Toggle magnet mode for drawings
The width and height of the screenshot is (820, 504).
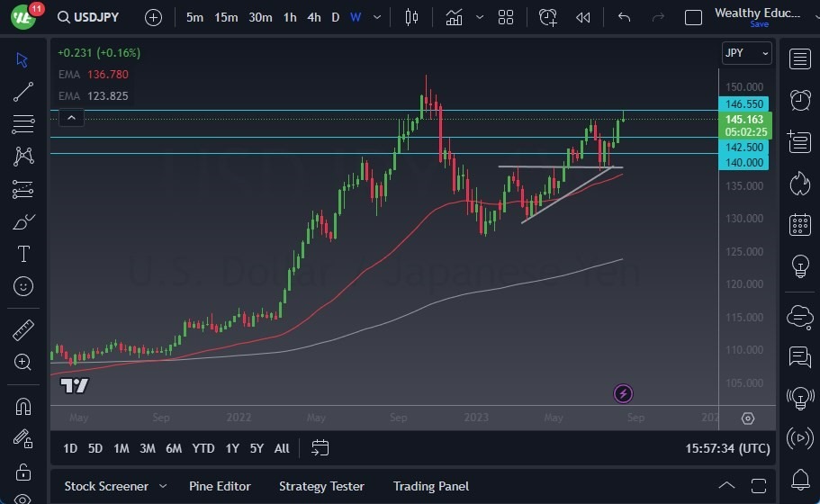pos(23,406)
